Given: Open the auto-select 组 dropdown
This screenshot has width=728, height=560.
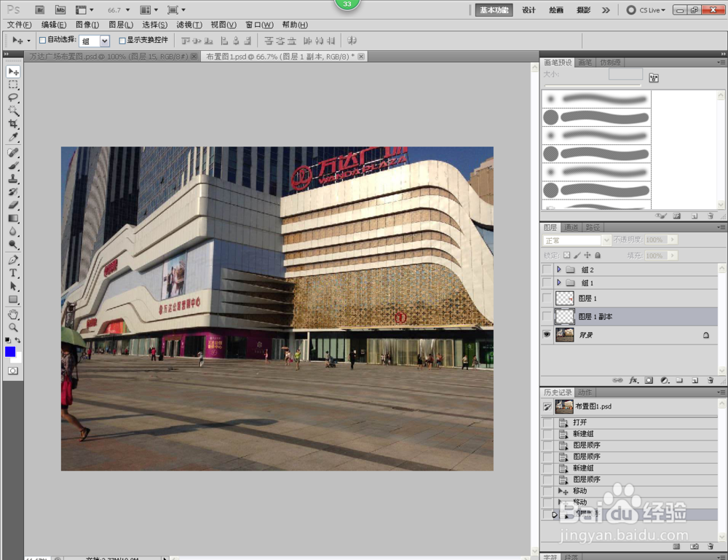Looking at the screenshot, I should click(x=104, y=41).
